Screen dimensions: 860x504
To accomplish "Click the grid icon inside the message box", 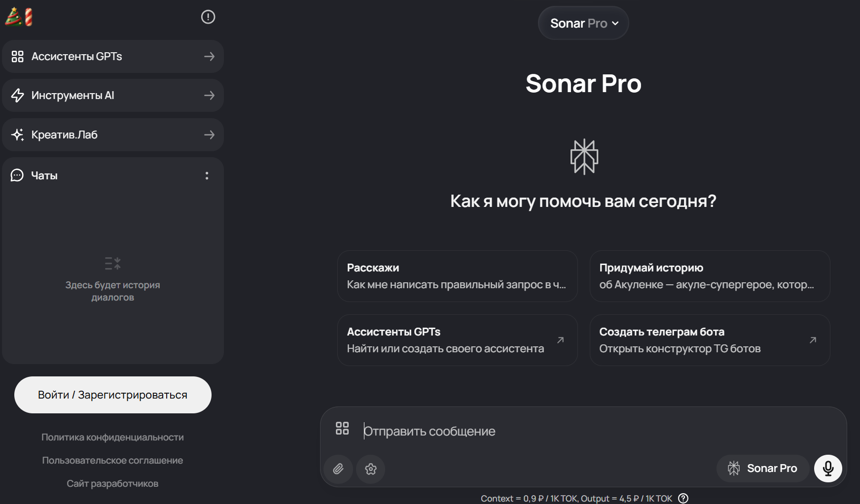I will (x=342, y=428).
